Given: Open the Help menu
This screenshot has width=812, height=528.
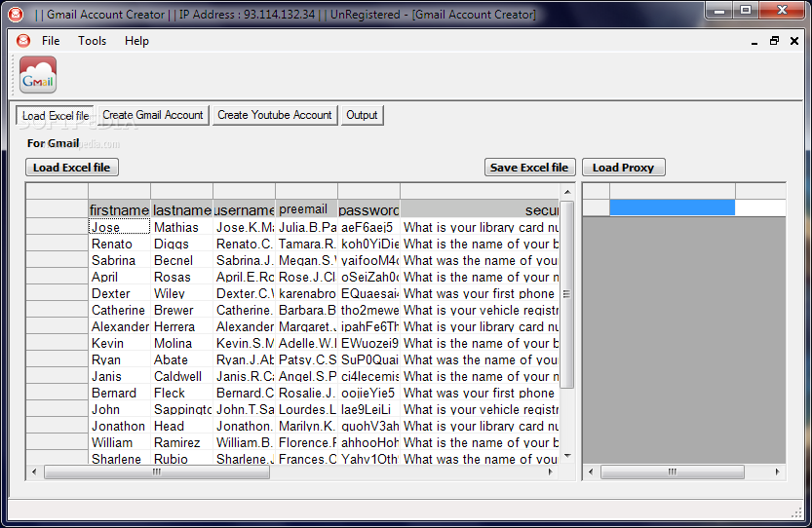Looking at the screenshot, I should (x=136, y=41).
